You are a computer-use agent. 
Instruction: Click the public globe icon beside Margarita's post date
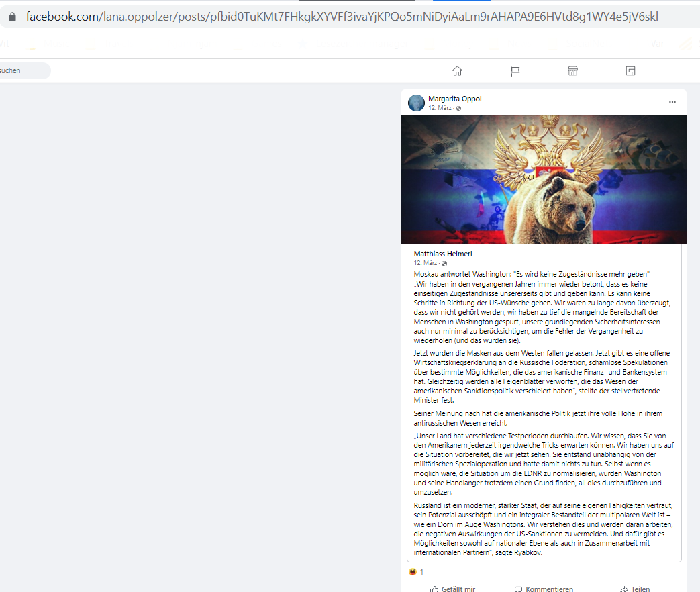458,108
